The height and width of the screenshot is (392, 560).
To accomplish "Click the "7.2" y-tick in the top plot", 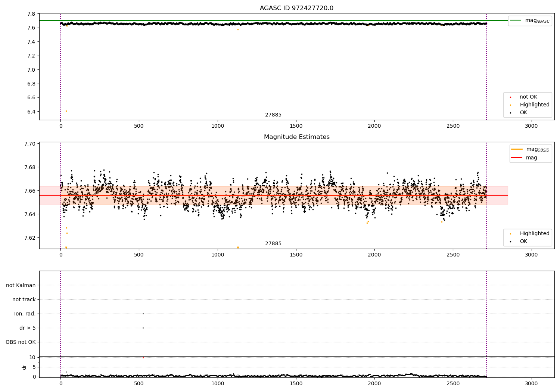I will [x=32, y=56].
